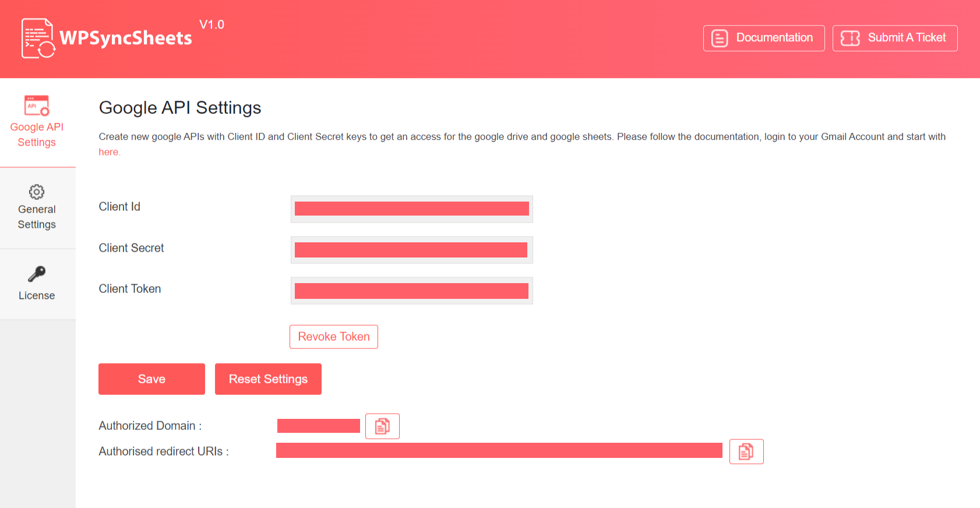Open the Documentation button
980x508 pixels.
pyautogui.click(x=764, y=38)
